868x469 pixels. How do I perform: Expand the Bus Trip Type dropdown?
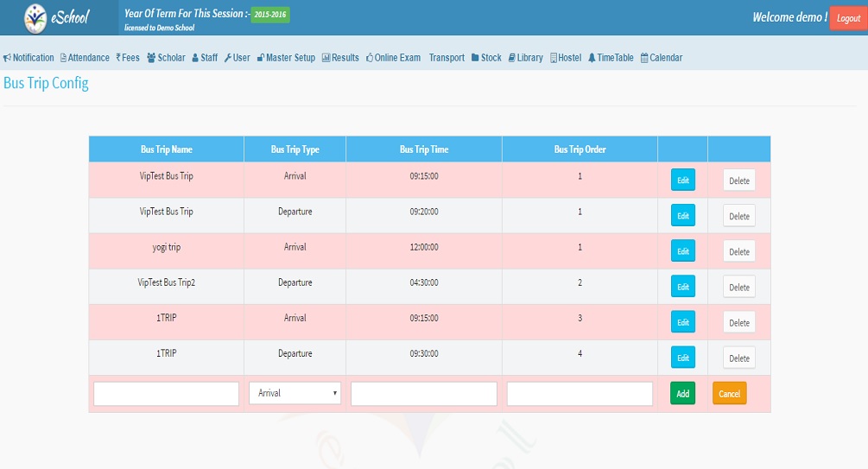295,393
